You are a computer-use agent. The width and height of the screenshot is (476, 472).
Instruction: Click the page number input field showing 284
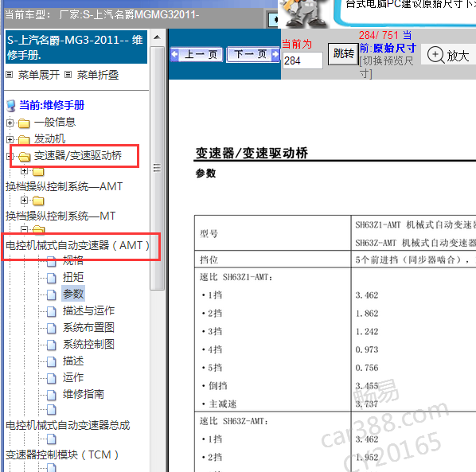pyautogui.click(x=302, y=60)
